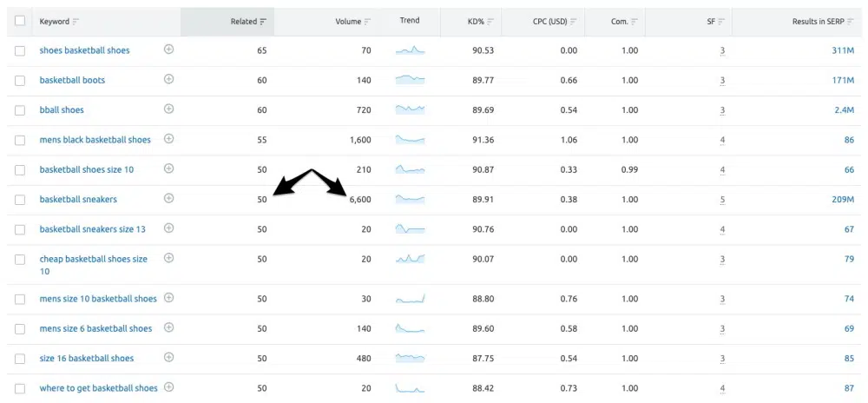This screenshot has height=403, width=868.
Task: Check the basketball sneakers row checkbox
Action: click(20, 199)
